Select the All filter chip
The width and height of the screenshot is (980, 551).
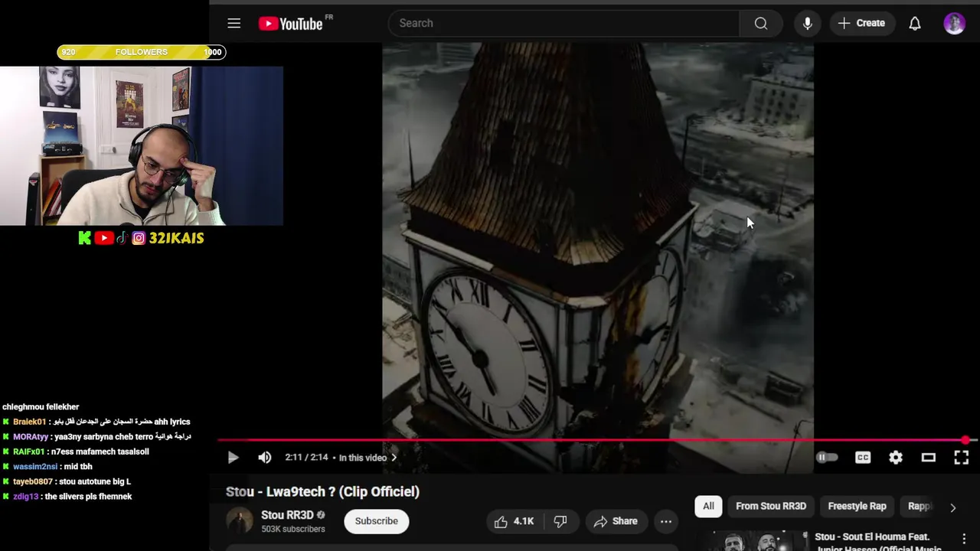point(708,506)
